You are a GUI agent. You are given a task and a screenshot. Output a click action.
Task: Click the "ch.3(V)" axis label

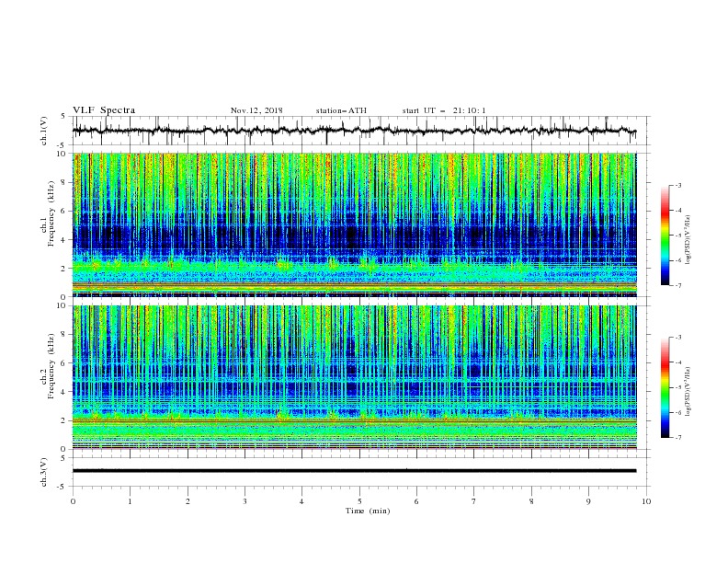(x=44, y=472)
